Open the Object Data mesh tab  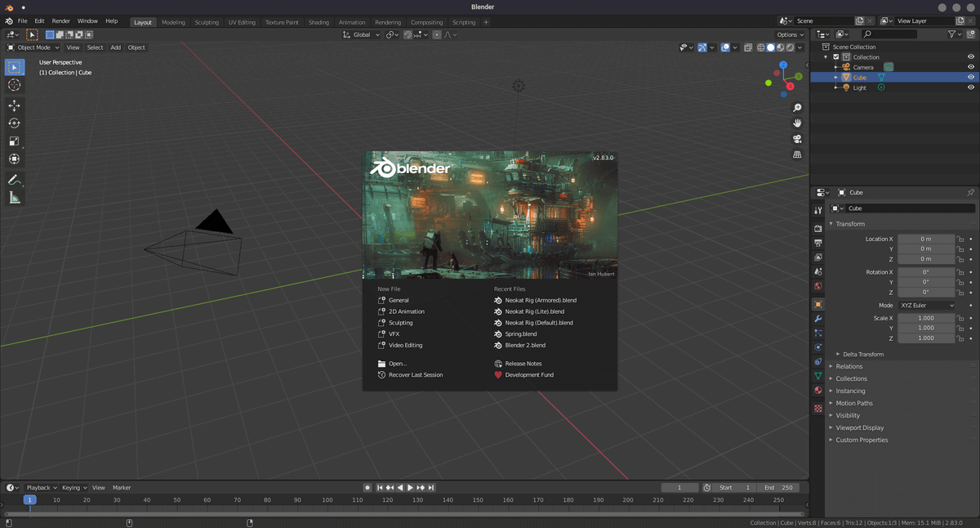point(818,376)
